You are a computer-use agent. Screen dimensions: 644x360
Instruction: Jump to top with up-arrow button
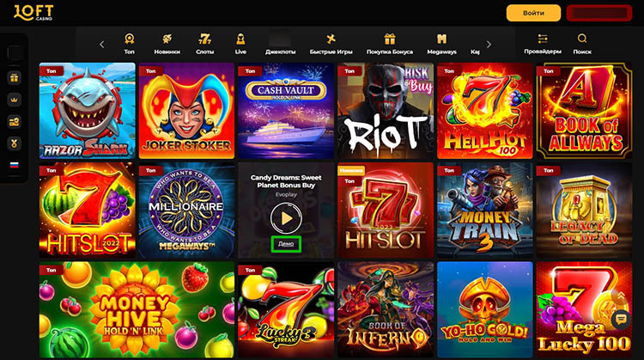(621, 296)
